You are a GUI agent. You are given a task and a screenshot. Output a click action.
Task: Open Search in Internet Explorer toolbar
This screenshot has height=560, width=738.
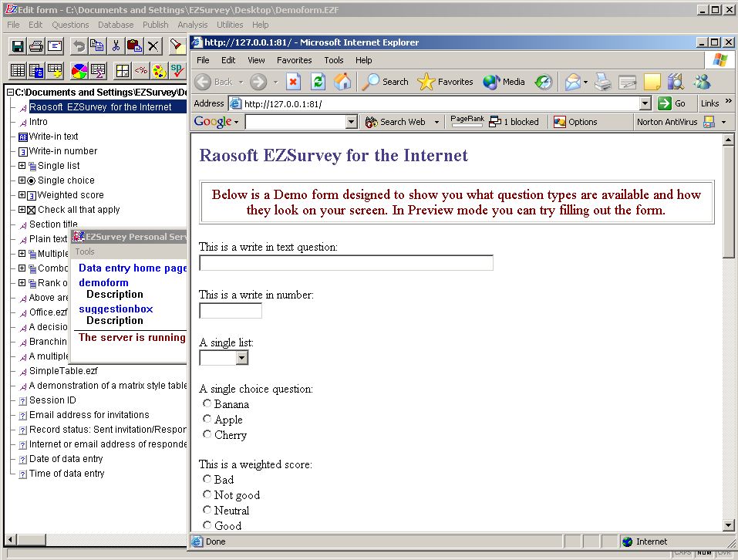[x=386, y=82]
